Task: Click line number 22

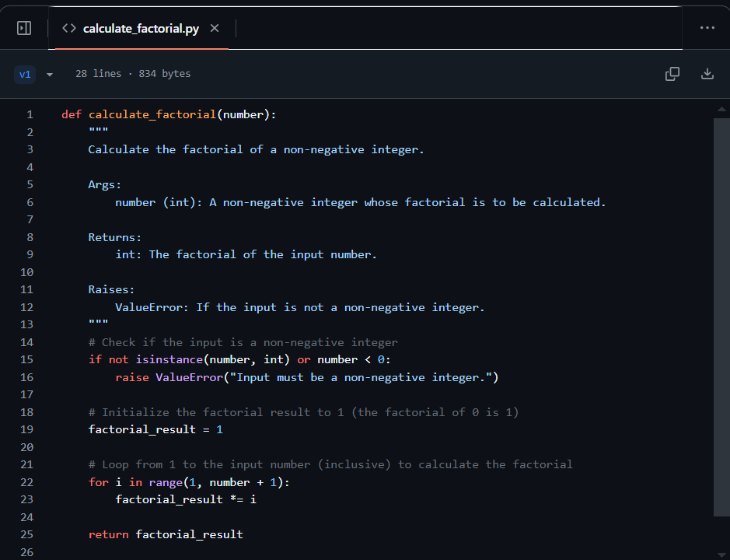Action: click(x=27, y=482)
